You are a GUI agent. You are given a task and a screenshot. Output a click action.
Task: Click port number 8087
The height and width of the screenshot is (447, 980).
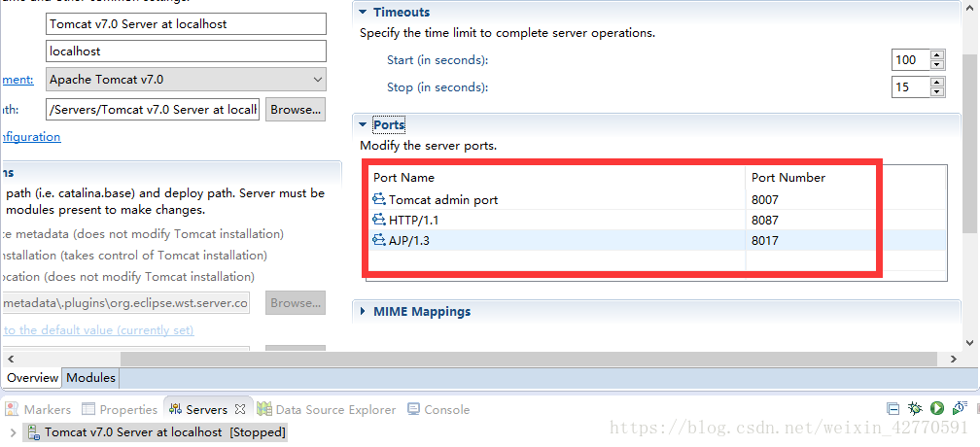765,220
